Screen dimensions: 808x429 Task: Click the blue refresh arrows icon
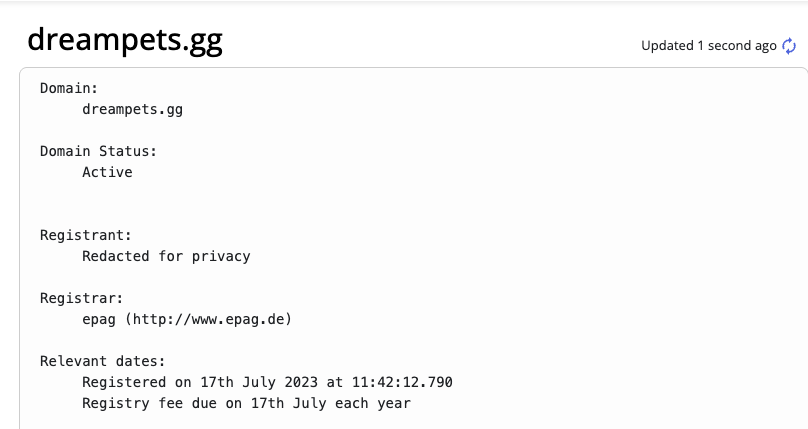(789, 46)
